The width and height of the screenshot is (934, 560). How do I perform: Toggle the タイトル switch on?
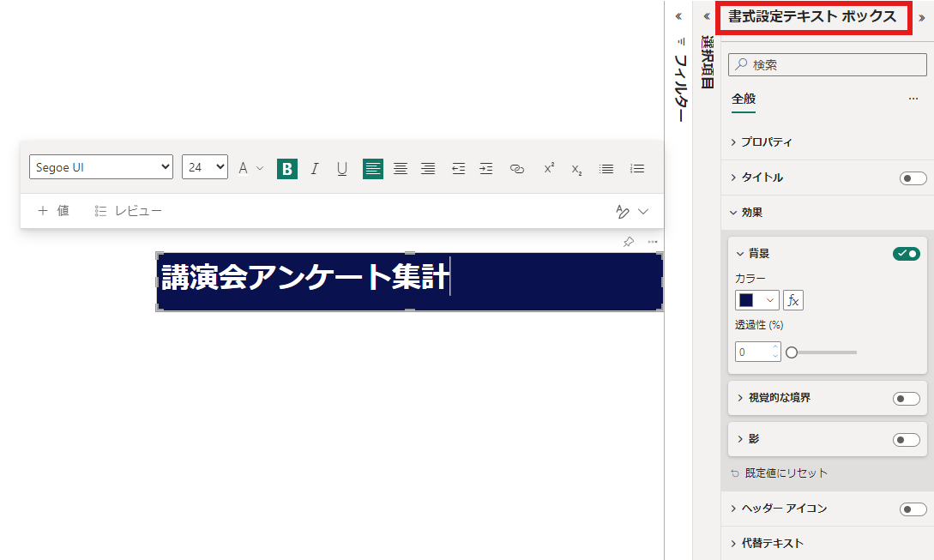913,178
